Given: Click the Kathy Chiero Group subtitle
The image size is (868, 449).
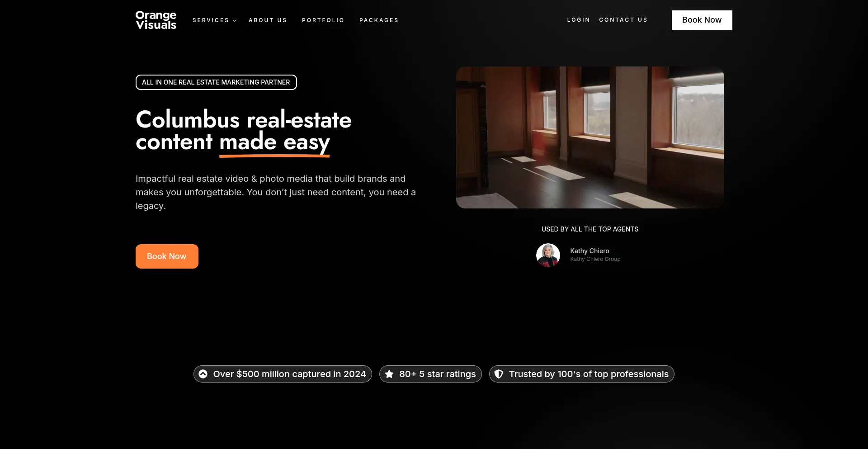Looking at the screenshot, I should pos(595,259).
